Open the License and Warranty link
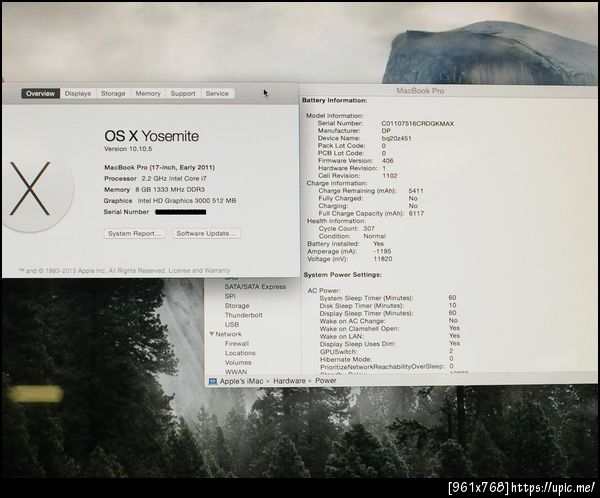 click(199, 271)
